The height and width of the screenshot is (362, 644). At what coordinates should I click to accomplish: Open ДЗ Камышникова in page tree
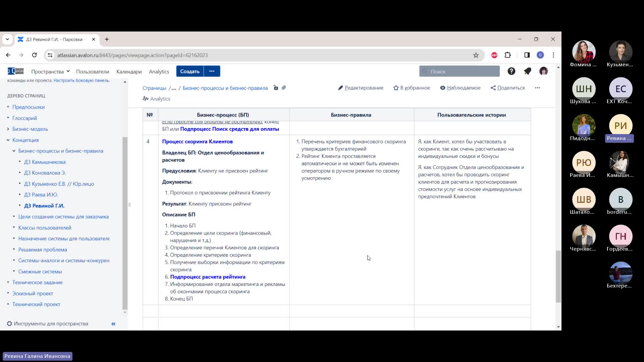pyautogui.click(x=45, y=162)
